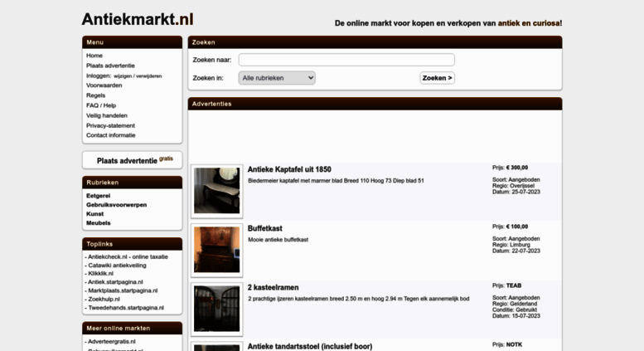Screen dimensions: 644x351
Task: Click the Antiekmarkt.nl site logo
Action: click(138, 19)
